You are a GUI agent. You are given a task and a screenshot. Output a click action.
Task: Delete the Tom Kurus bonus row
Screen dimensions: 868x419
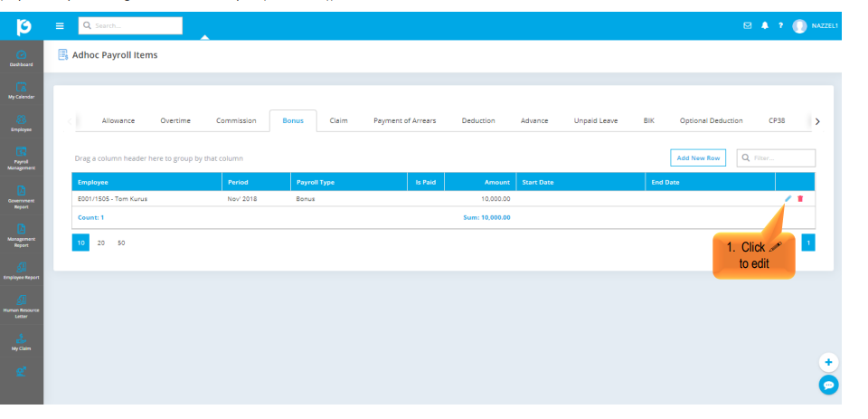(800, 198)
